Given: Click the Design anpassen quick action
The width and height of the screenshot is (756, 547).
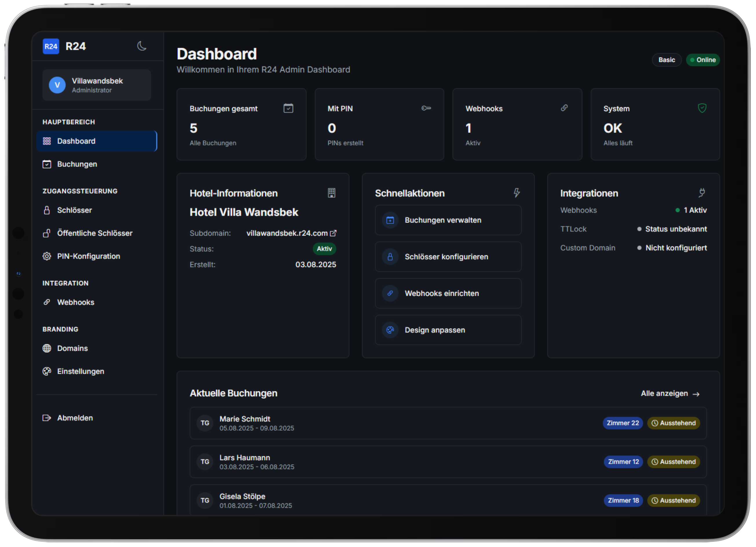Looking at the screenshot, I should (x=448, y=330).
